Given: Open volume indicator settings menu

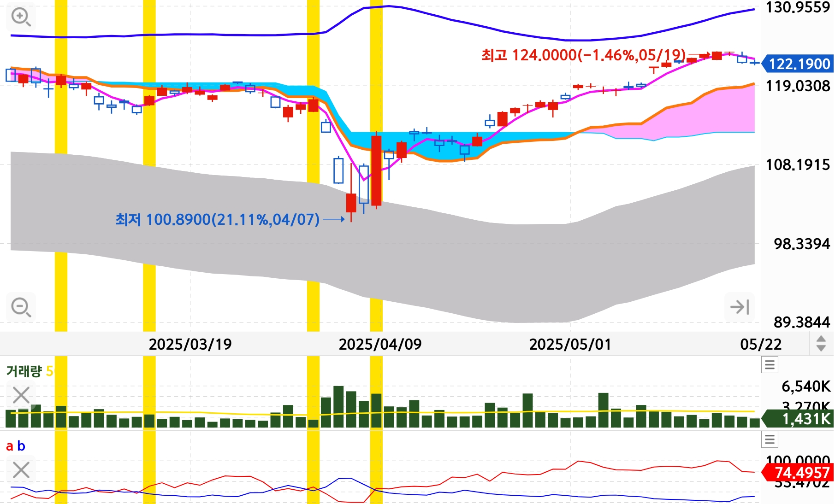Looking at the screenshot, I should point(770,365).
